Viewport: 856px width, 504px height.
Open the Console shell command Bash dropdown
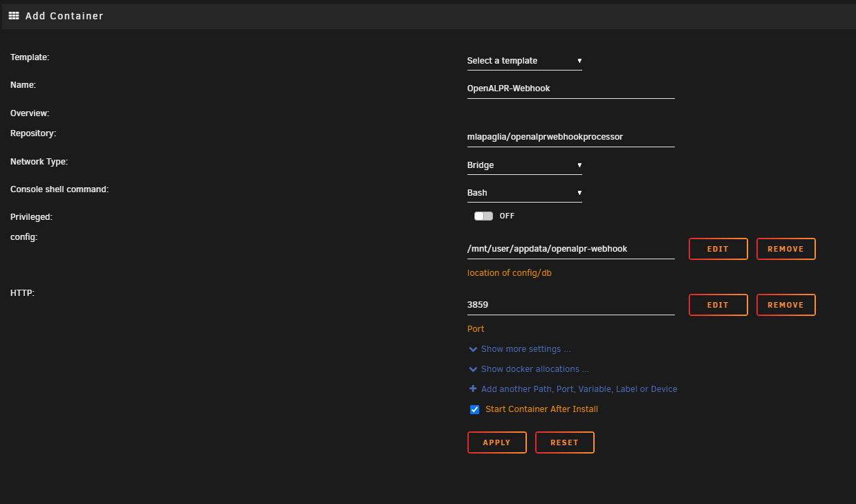(x=524, y=193)
